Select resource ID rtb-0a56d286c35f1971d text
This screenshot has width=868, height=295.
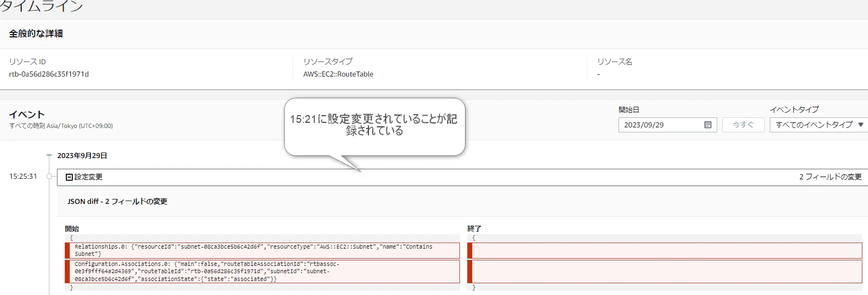pos(49,74)
